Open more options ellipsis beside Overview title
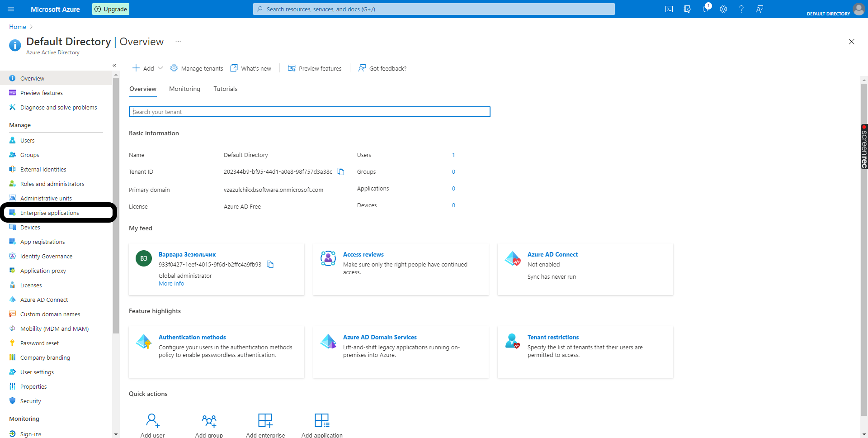The image size is (868, 438). (x=178, y=42)
